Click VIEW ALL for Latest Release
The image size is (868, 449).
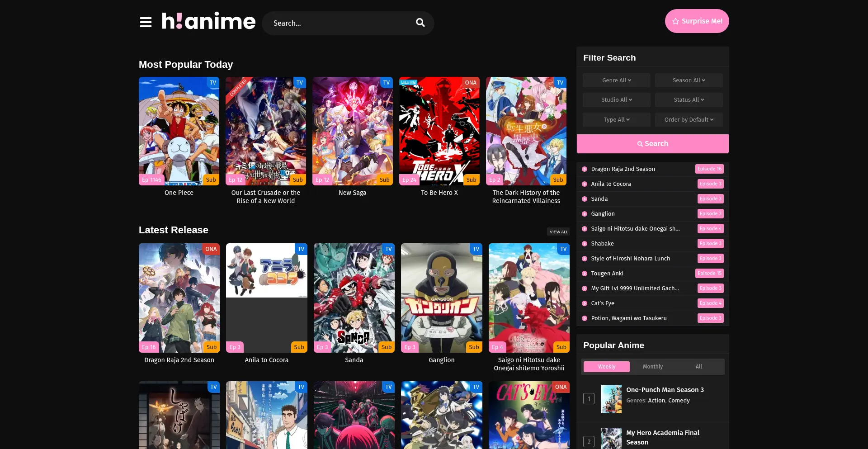[559, 232]
